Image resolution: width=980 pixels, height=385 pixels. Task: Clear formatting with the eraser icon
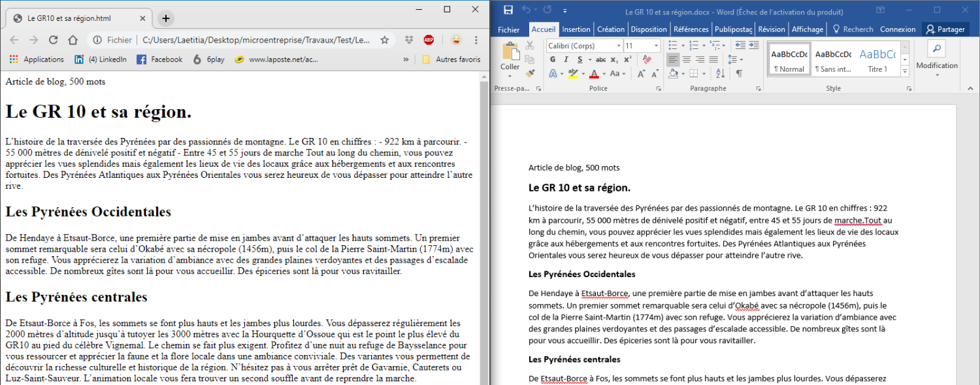tap(647, 59)
